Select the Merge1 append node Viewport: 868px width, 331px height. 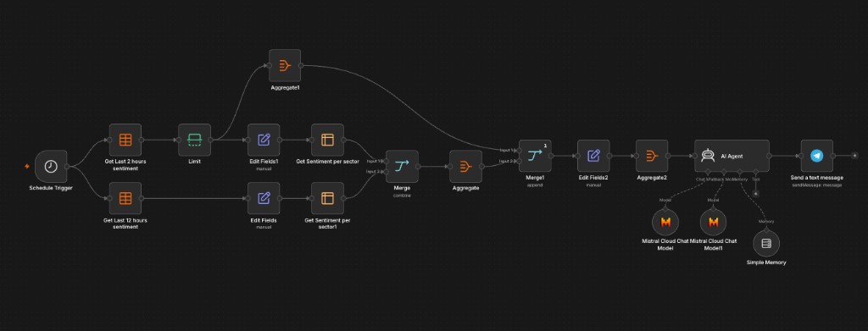pyautogui.click(x=535, y=156)
